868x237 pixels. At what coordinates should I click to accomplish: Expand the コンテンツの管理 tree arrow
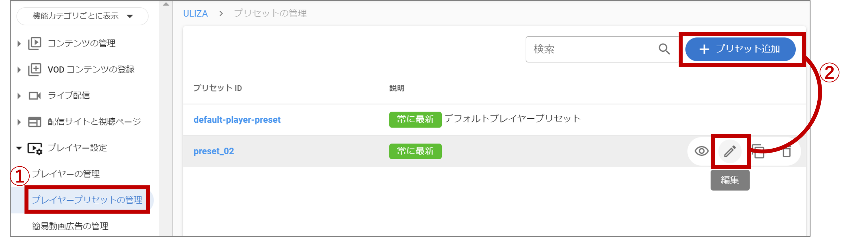click(19, 44)
